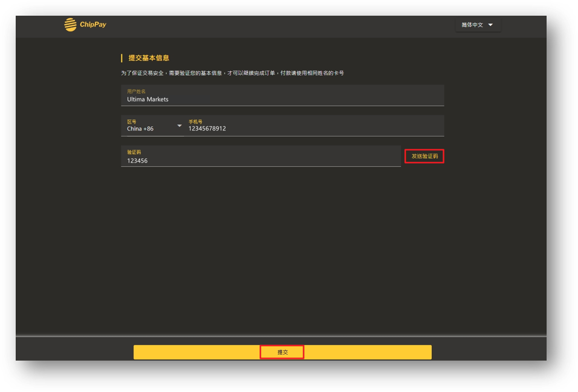Focus the 用户姓名 field containing Ultima Markets
Screen dimensions: 578x392
tap(283, 95)
